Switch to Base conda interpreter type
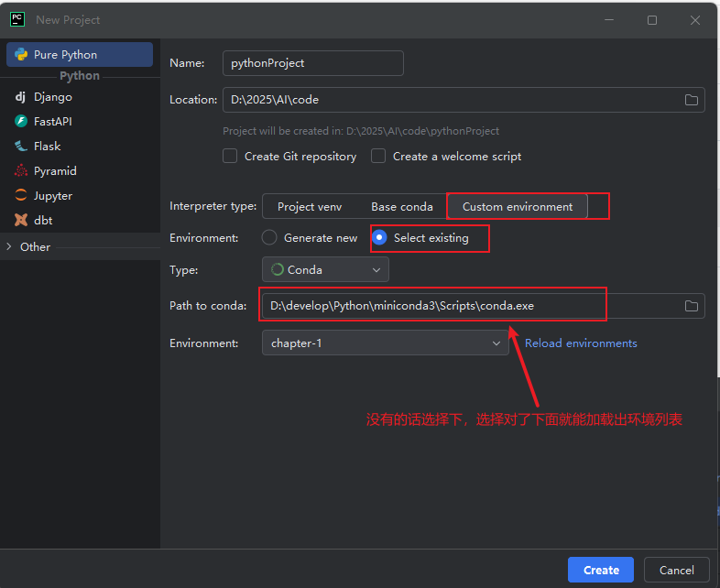The width and height of the screenshot is (720, 588). 401,207
